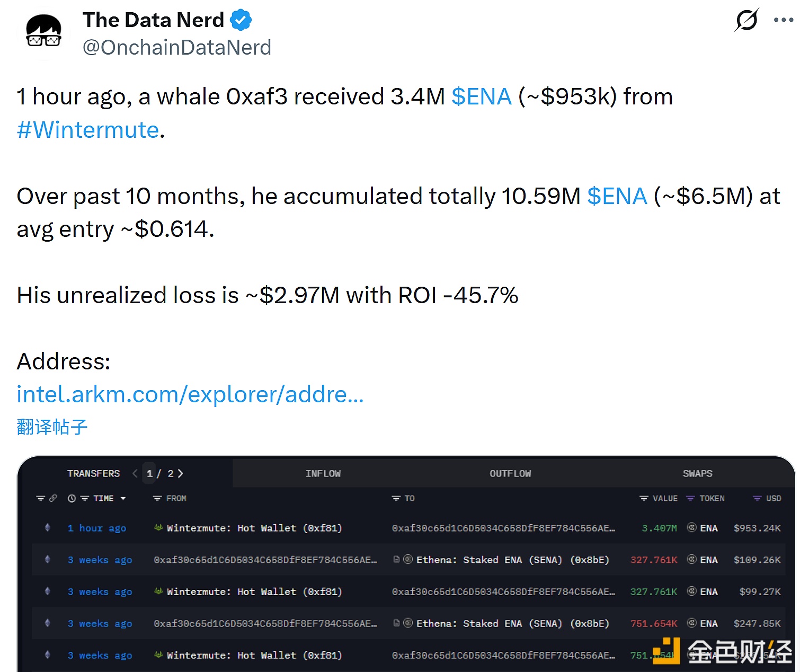The height and width of the screenshot is (672, 800).
Task: Click the clock icon beside TIME
Action: (72, 499)
